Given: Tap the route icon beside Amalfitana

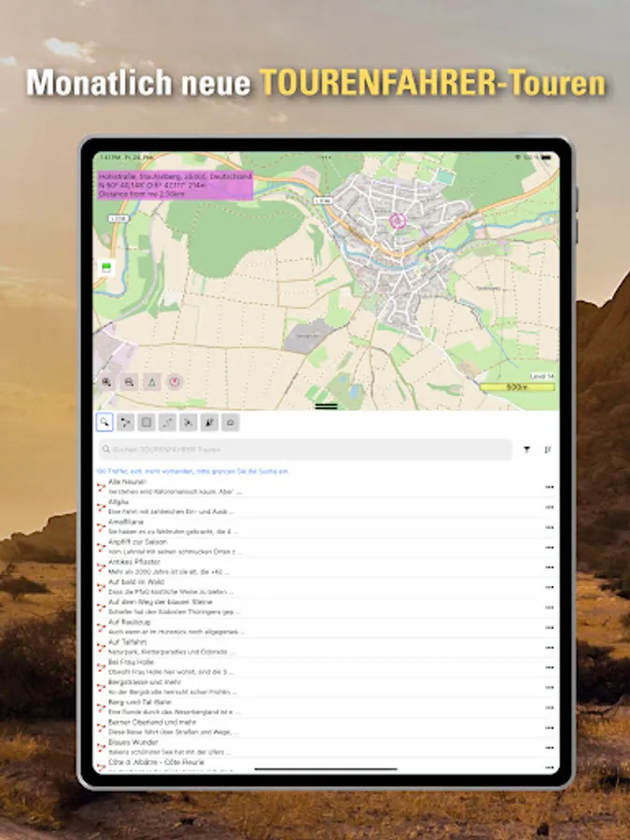Looking at the screenshot, I should [x=101, y=527].
